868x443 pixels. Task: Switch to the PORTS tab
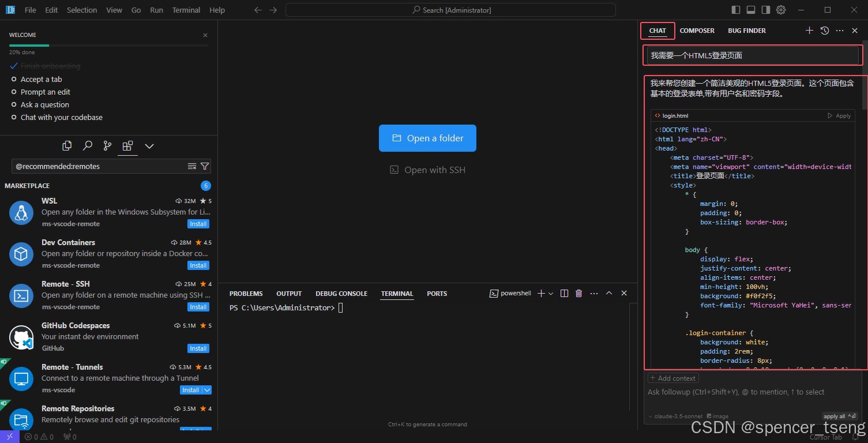[x=437, y=294]
